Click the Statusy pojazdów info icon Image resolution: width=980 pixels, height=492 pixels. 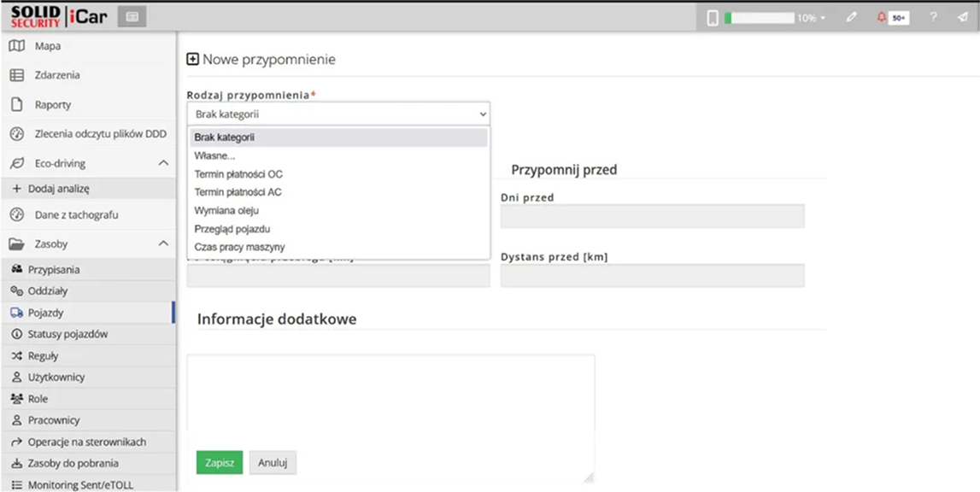tap(17, 334)
